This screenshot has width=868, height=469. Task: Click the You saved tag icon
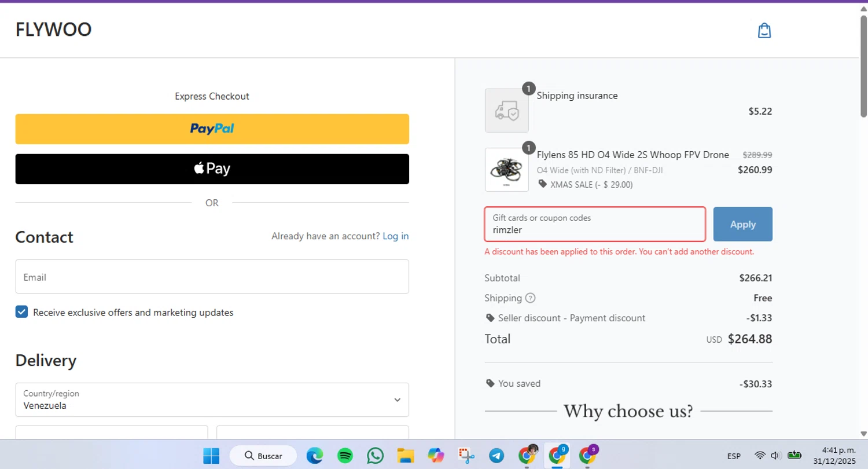coord(490,383)
